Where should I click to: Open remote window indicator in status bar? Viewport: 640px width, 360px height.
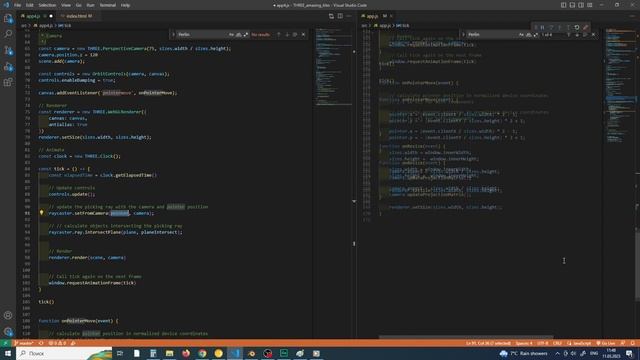(5, 343)
